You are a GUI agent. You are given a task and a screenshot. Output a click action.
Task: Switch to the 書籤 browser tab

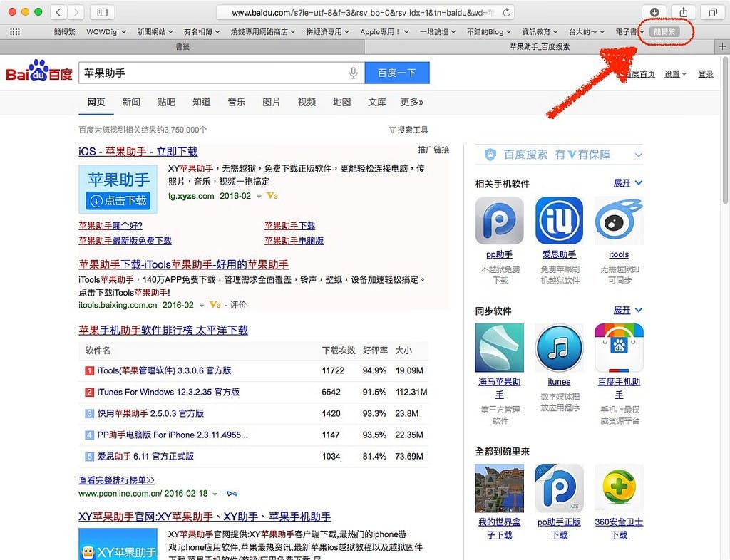coord(182,46)
